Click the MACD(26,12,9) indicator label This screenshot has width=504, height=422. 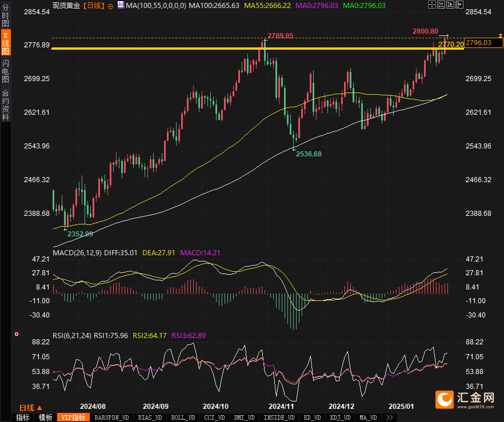77,252
